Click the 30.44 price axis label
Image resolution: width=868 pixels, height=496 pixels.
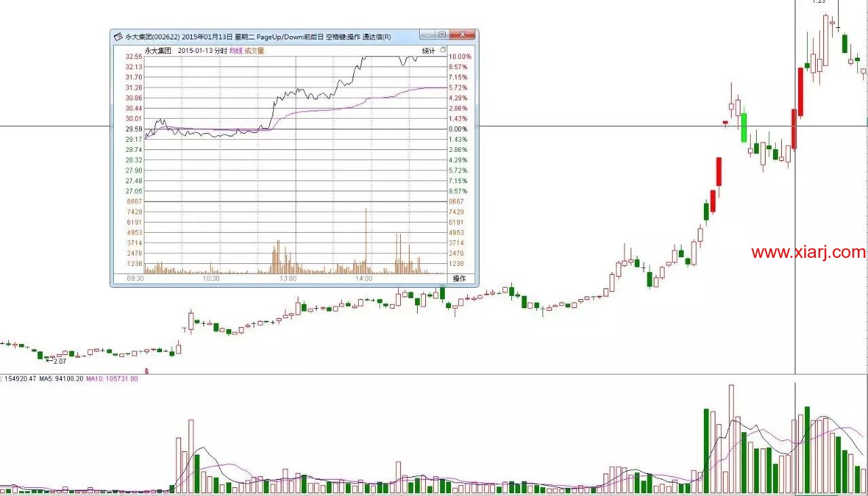click(x=134, y=109)
